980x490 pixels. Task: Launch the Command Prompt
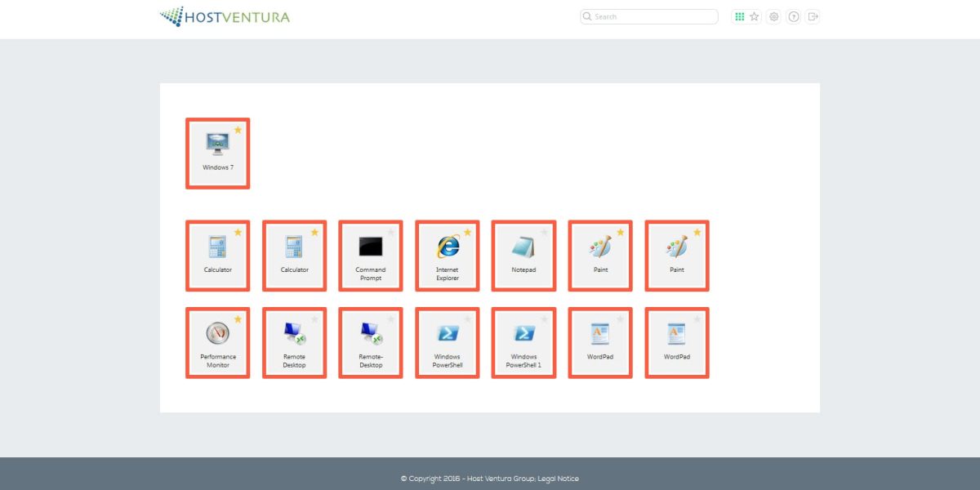(371, 255)
